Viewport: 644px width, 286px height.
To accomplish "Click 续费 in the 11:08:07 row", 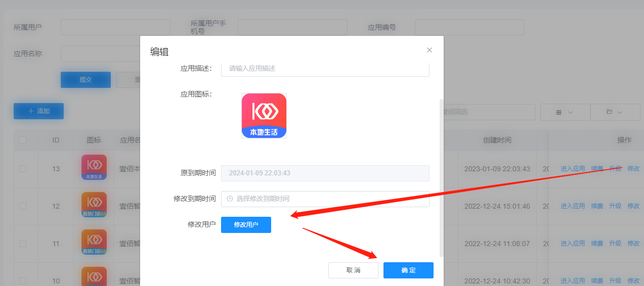I will [x=597, y=244].
